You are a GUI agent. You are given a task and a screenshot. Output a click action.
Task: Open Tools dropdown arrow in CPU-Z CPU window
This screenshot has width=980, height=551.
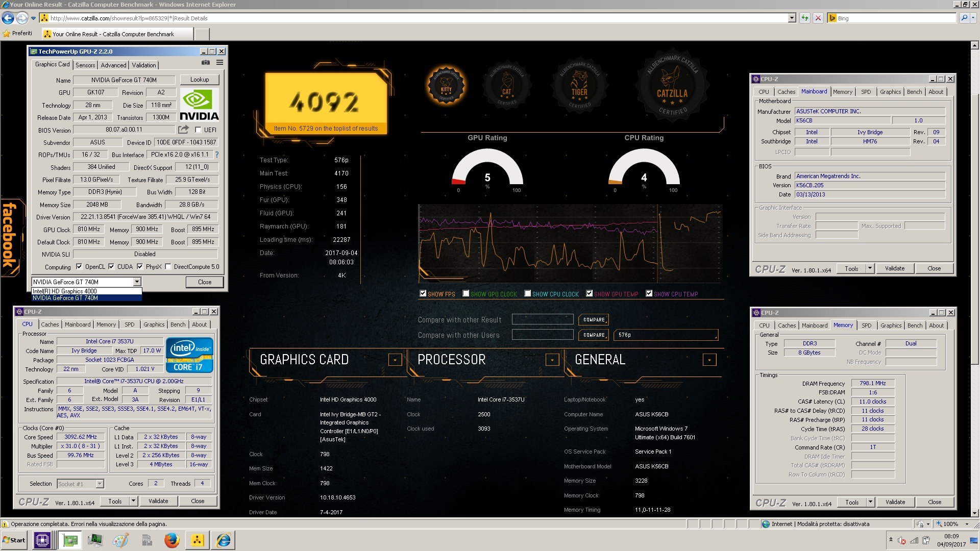point(134,501)
